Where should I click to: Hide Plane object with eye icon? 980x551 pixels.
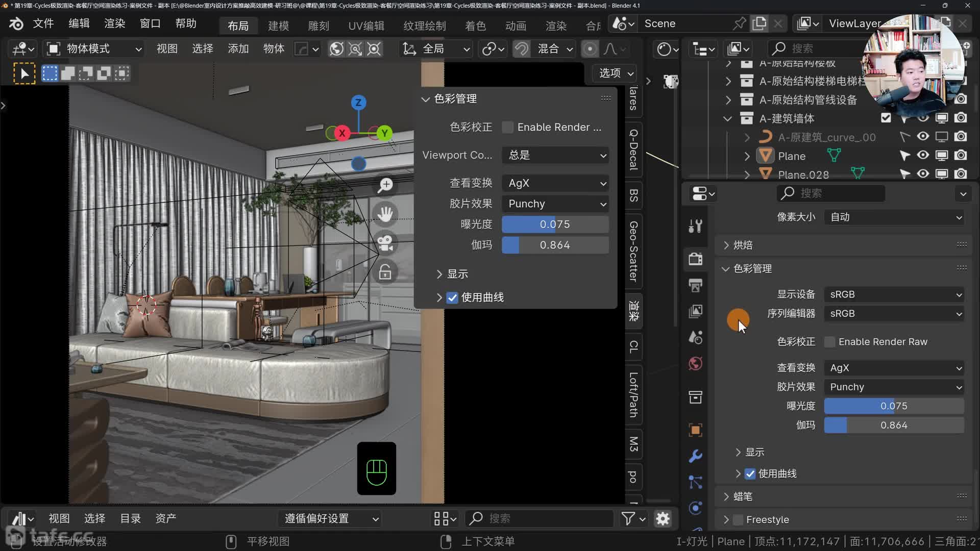923,156
